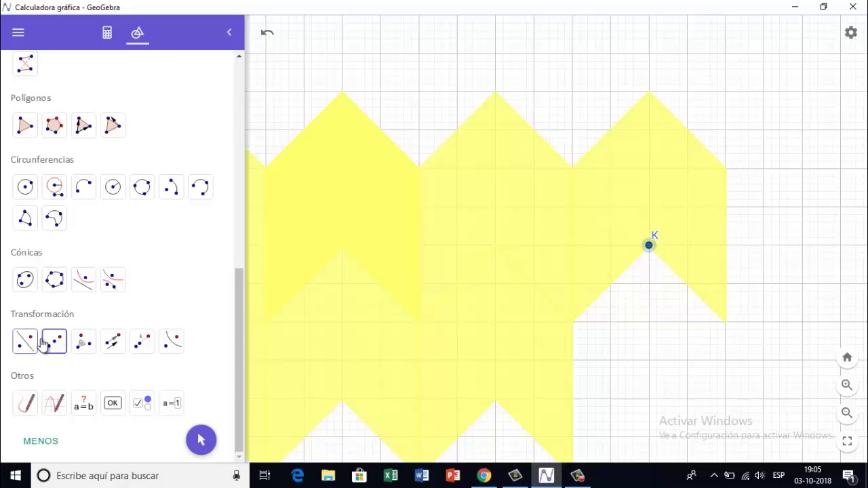868x488 pixels.
Task: Select the Rigid Polygon tool
Action: click(83, 125)
